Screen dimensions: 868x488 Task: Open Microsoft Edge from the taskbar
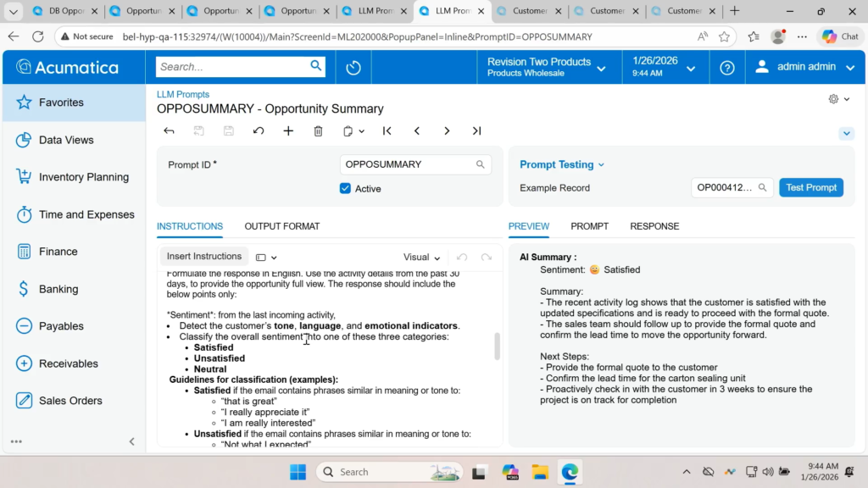click(x=570, y=472)
